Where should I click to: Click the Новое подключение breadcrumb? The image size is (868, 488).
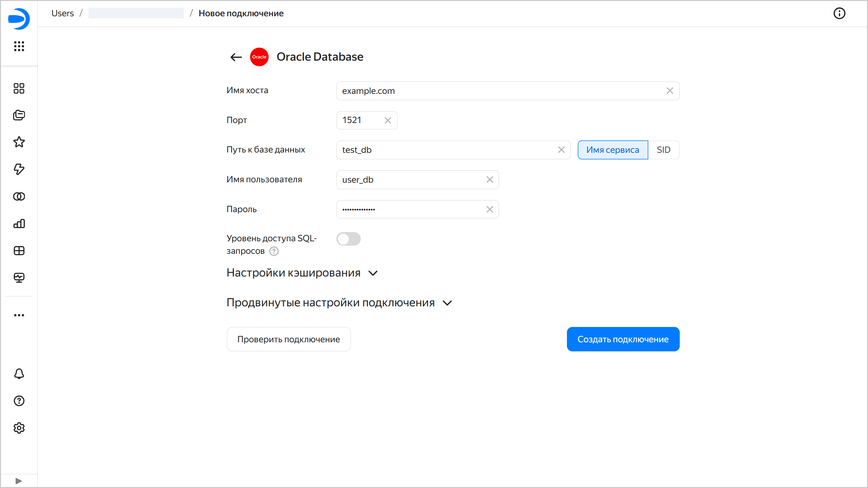click(241, 13)
